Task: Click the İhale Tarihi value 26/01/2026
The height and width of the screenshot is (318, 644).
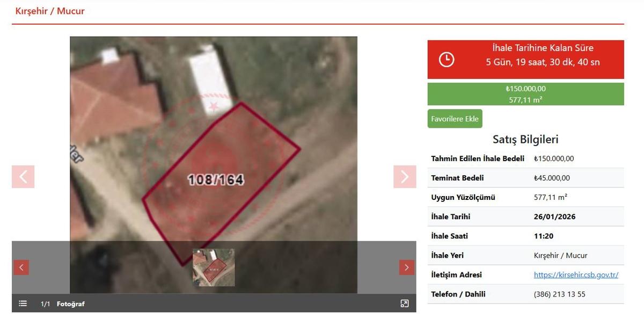Action: (554, 216)
